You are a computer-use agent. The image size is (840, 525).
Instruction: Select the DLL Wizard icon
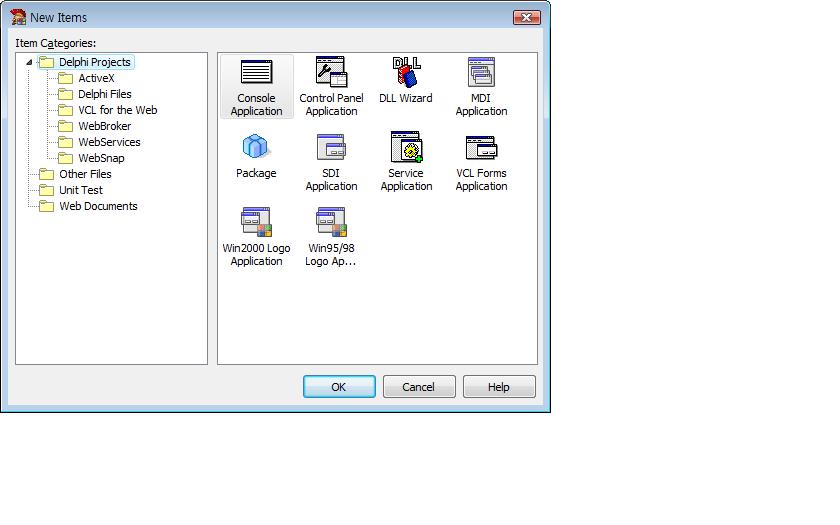406,74
